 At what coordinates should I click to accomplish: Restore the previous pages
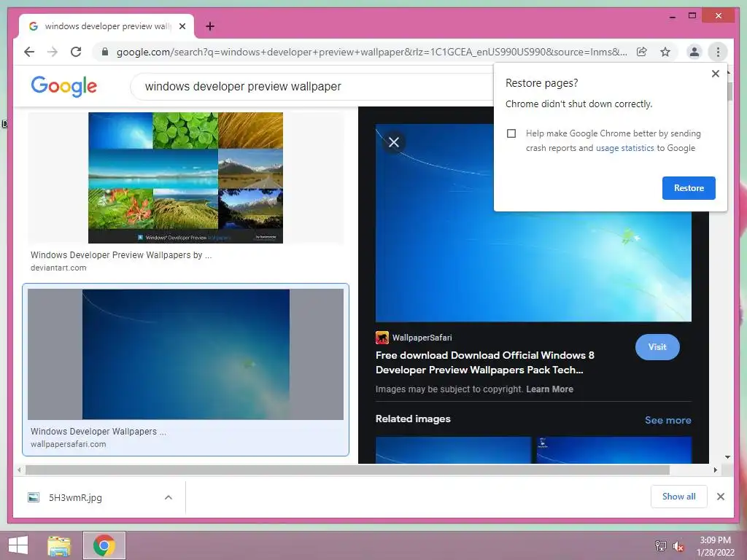pyautogui.click(x=689, y=188)
